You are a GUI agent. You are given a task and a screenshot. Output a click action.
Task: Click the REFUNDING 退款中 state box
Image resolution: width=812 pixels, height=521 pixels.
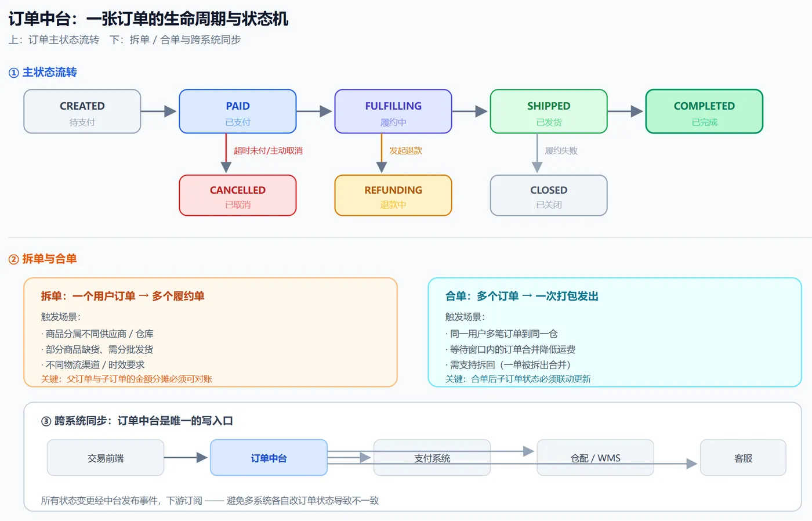(393, 196)
